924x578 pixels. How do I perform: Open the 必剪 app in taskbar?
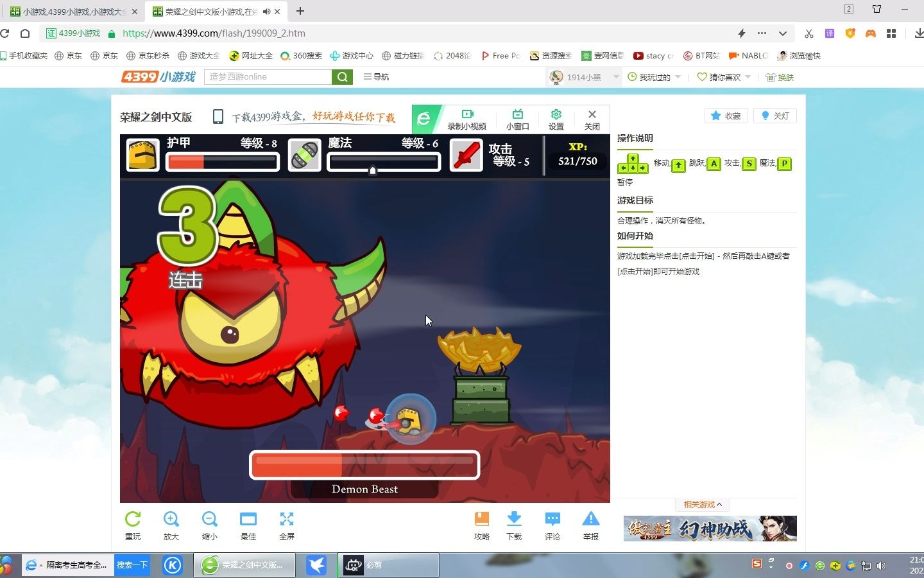(x=388, y=565)
